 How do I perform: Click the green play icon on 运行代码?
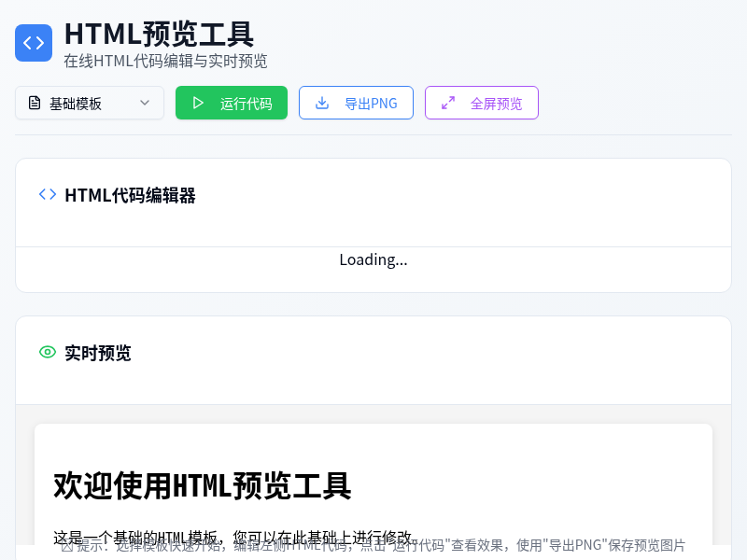[x=198, y=103]
